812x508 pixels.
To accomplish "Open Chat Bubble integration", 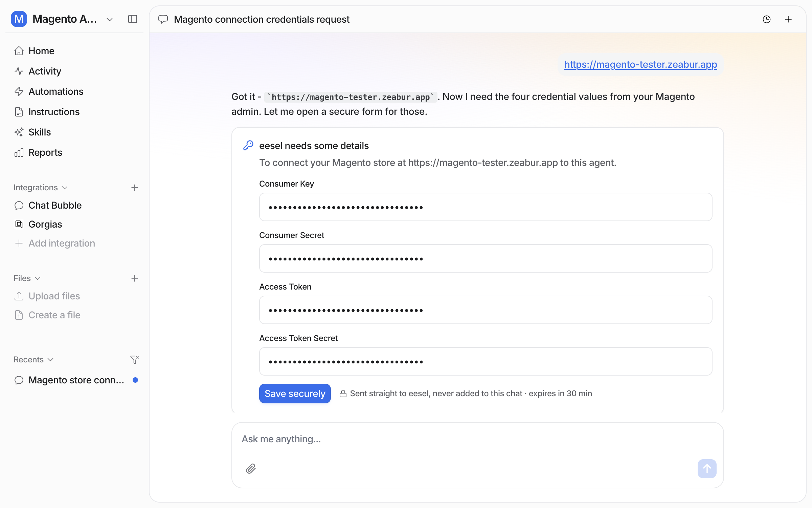I will tap(74, 205).
